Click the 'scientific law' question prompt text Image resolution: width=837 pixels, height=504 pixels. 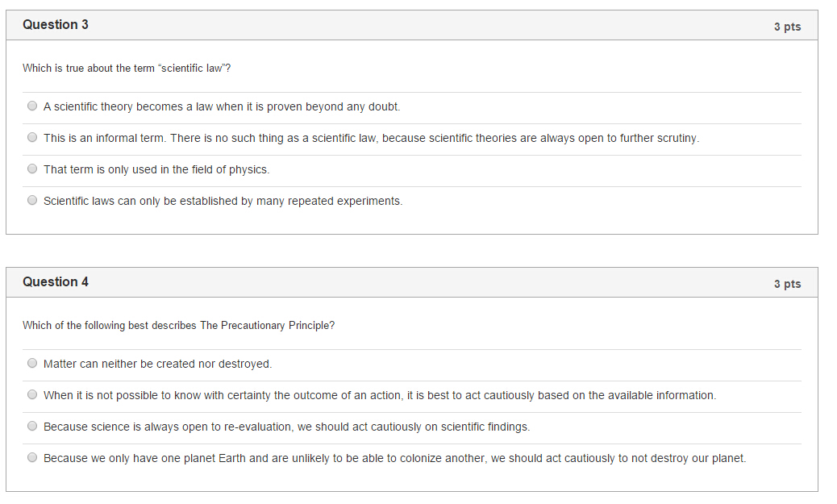pyautogui.click(x=127, y=69)
